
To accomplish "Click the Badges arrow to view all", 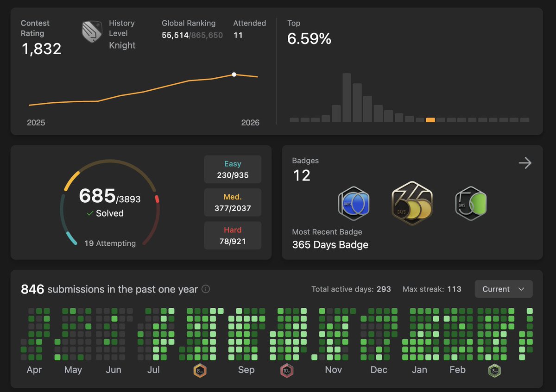I will [x=525, y=163].
